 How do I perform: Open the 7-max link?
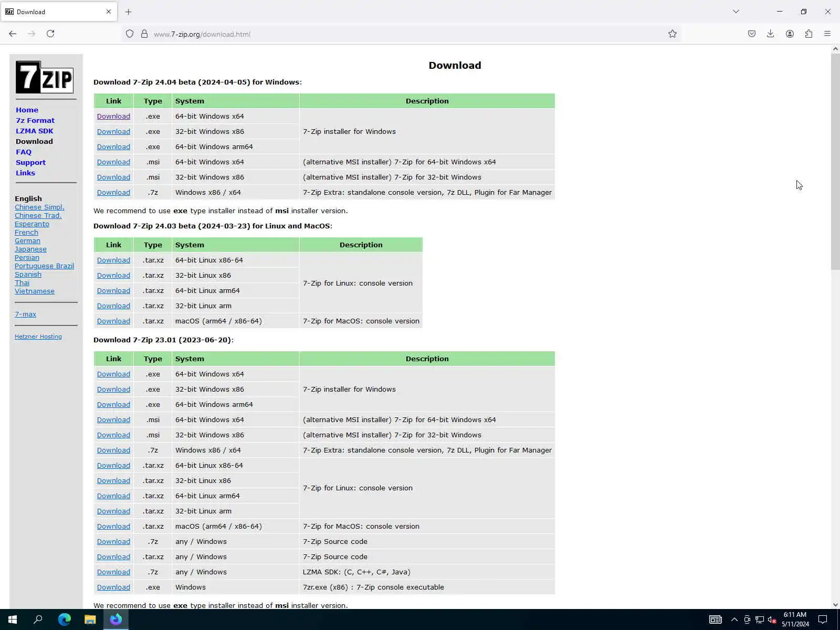click(x=25, y=314)
